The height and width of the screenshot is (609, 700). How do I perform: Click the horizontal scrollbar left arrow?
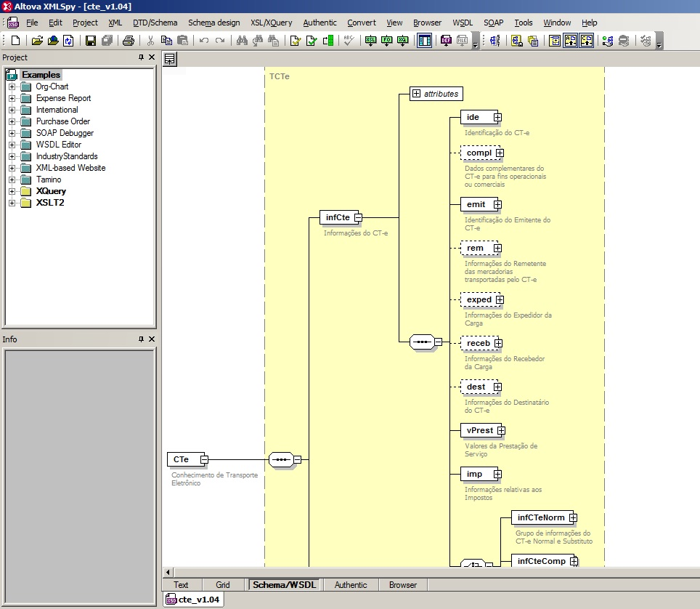click(x=168, y=573)
